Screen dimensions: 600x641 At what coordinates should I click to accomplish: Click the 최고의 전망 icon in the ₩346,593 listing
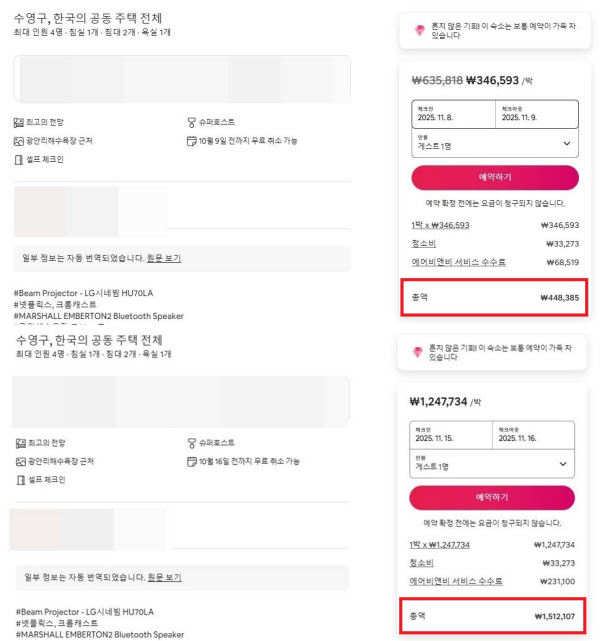(18, 122)
